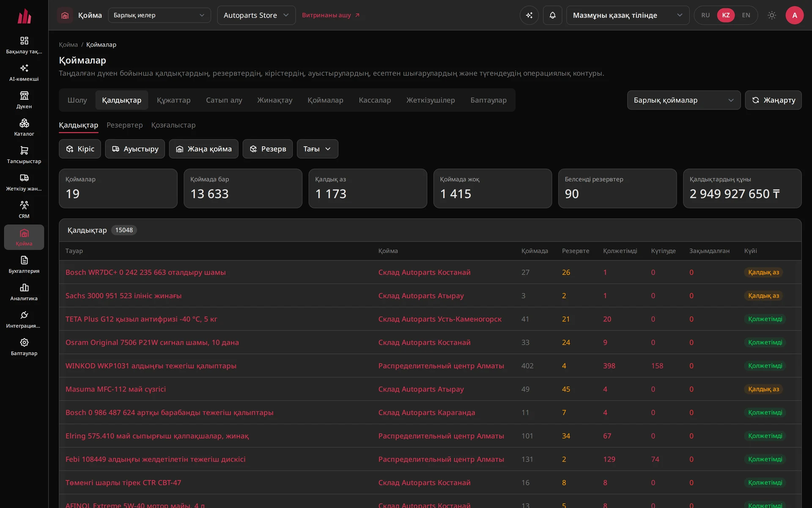This screenshot has height=508, width=812.
Task: Click the Жаңарту refresh button
Action: click(773, 100)
